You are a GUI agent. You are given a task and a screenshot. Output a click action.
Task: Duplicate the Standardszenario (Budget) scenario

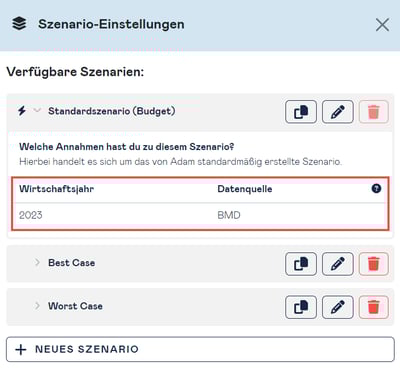pyautogui.click(x=301, y=112)
